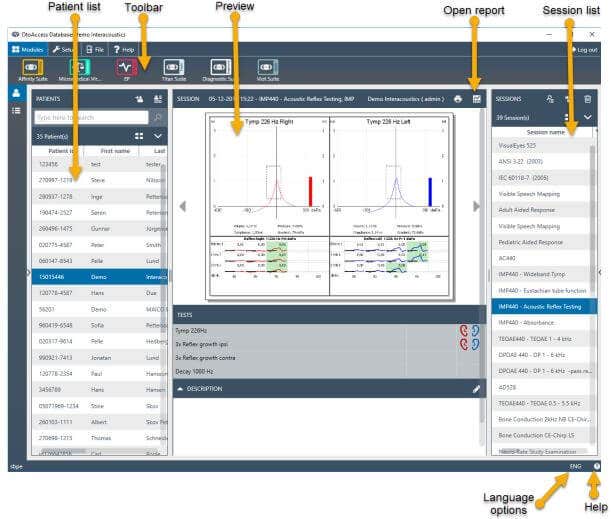The image size is (611, 519).
Task: Select IMP440 - Wideband Tymp session
Action: 542,274
